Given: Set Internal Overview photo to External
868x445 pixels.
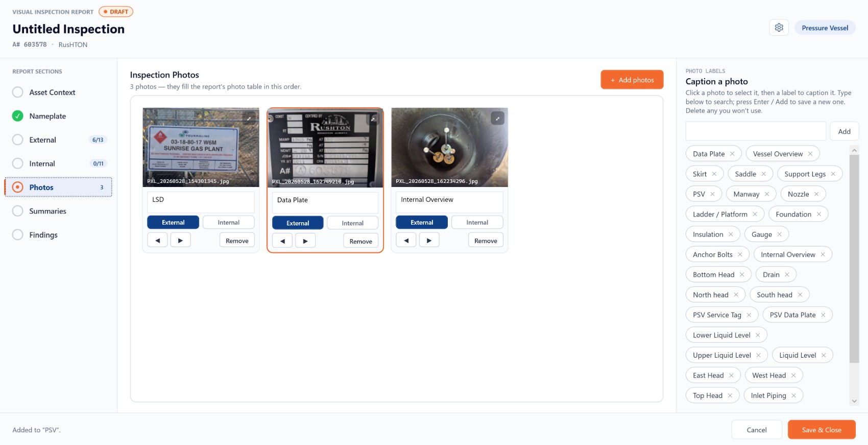Looking at the screenshot, I should (x=422, y=222).
